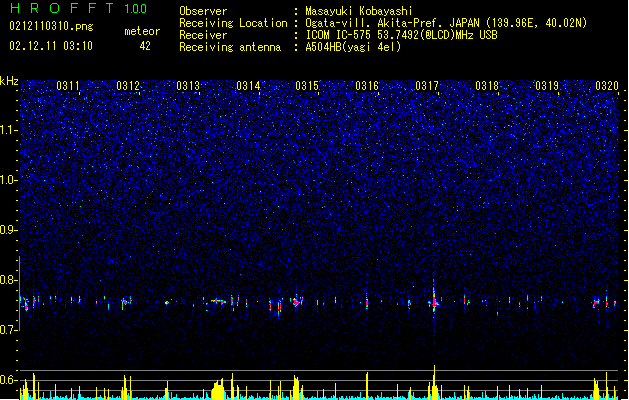Click the 0320 time marker
This screenshot has height=400, width=629.
607,86
